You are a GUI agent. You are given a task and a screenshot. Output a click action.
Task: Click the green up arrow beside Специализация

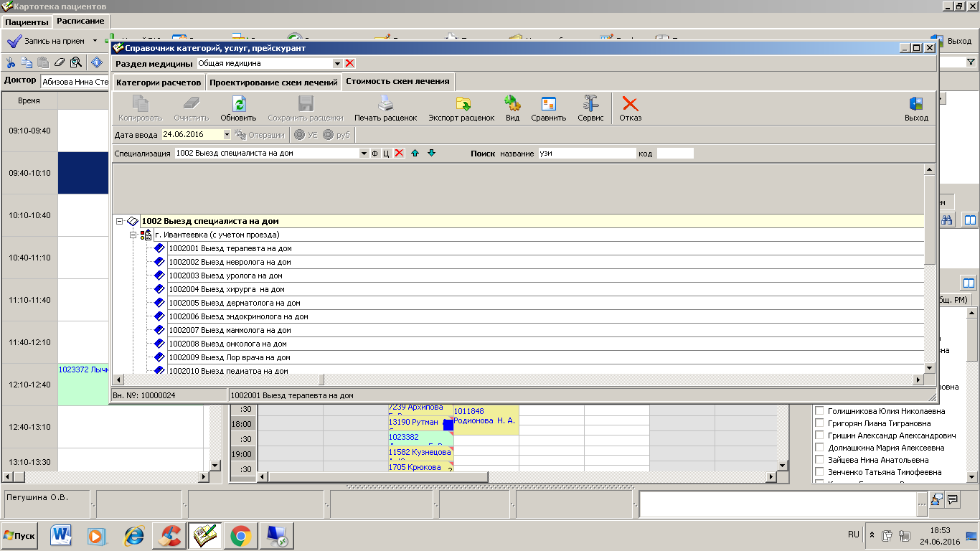coord(415,153)
